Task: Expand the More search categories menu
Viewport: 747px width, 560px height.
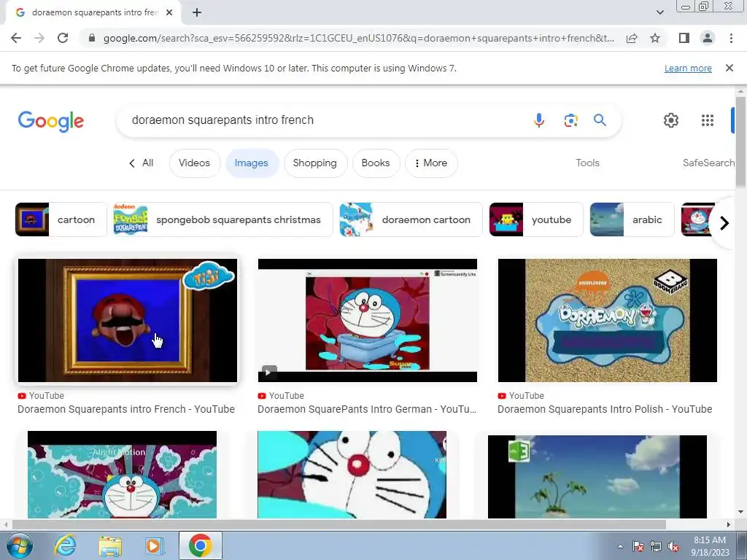Action: (x=430, y=163)
